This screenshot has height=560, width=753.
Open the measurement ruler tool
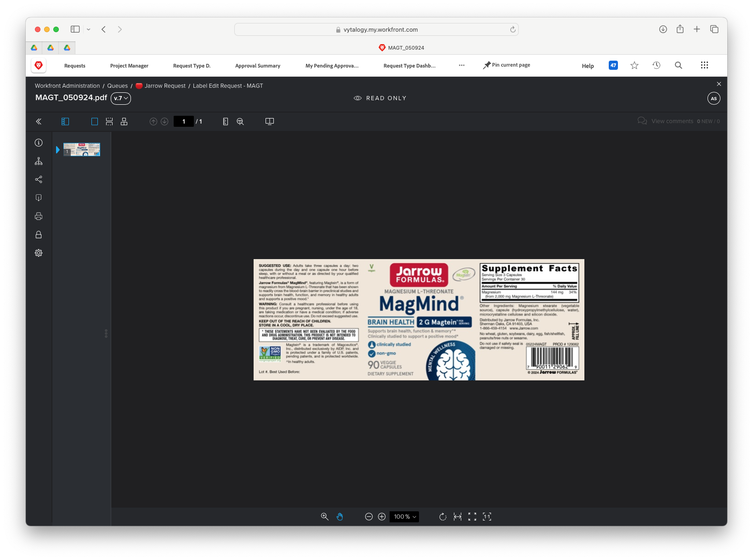[226, 121]
